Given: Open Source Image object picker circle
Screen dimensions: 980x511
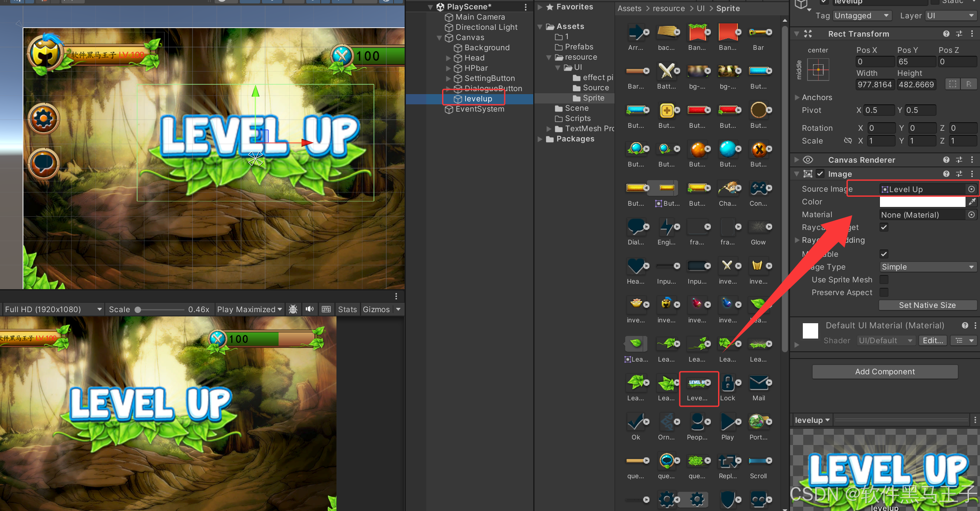Looking at the screenshot, I should [x=971, y=189].
